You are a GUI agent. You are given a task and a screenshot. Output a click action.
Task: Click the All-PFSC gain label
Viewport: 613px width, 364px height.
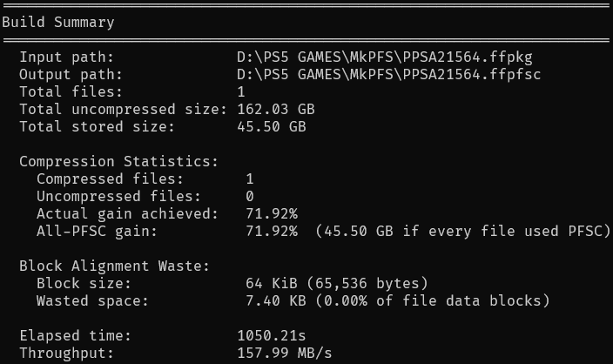pos(97,232)
